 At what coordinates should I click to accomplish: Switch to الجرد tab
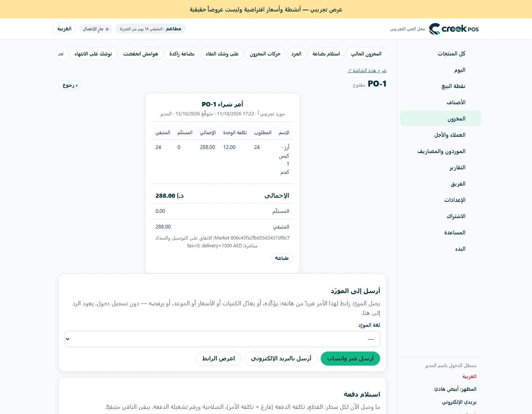click(x=296, y=54)
